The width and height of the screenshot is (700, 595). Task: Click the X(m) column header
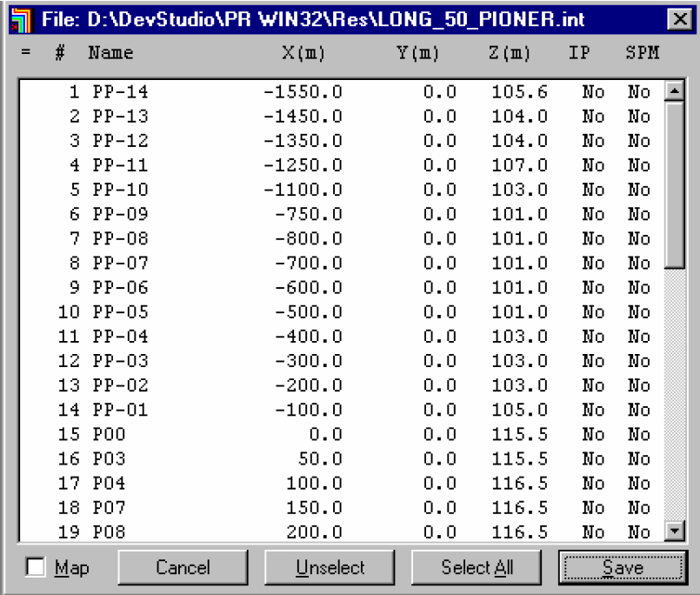point(303,53)
